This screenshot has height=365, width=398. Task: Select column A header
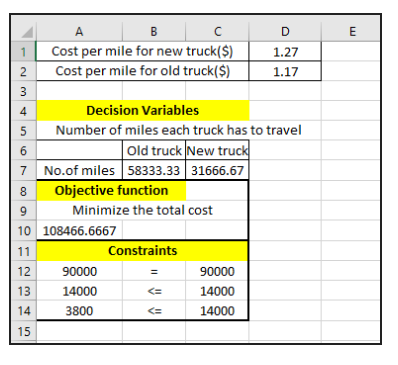pos(79,32)
